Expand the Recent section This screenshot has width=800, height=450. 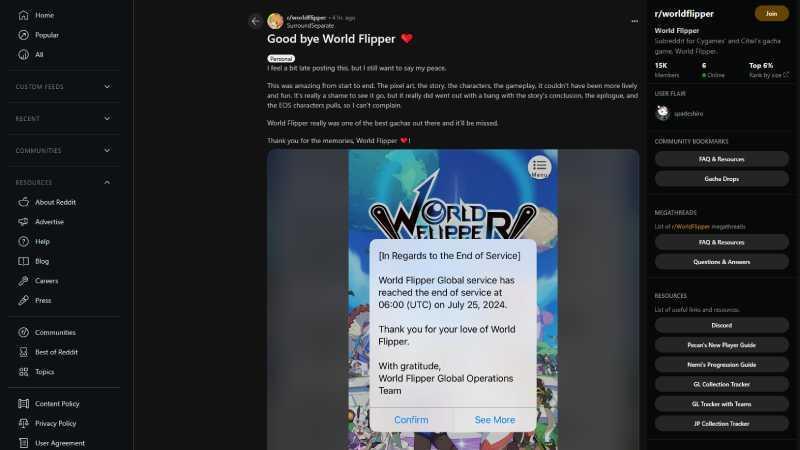(64, 118)
